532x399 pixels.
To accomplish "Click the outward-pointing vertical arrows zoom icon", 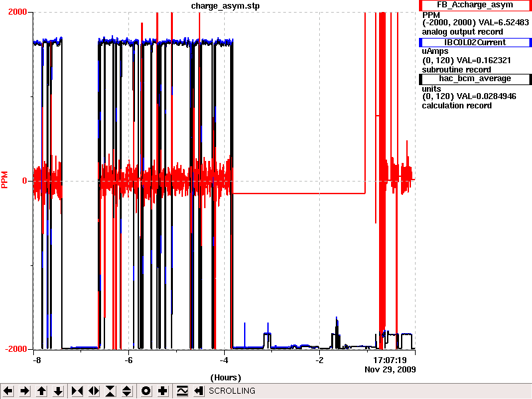I will [x=127, y=391].
